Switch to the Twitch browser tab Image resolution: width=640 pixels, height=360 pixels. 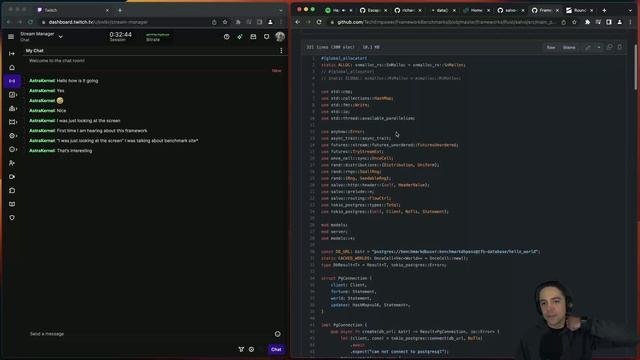pyautogui.click(x=73, y=10)
